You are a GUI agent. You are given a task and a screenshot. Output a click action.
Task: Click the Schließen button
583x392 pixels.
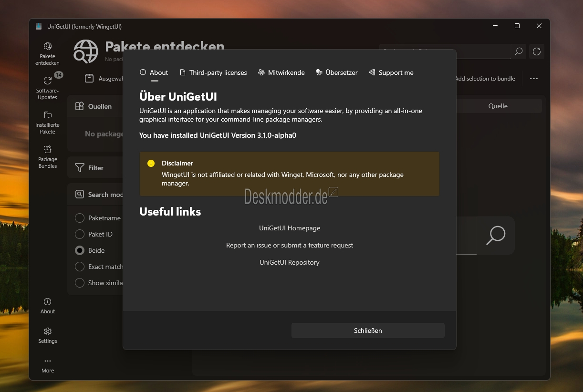click(x=368, y=330)
